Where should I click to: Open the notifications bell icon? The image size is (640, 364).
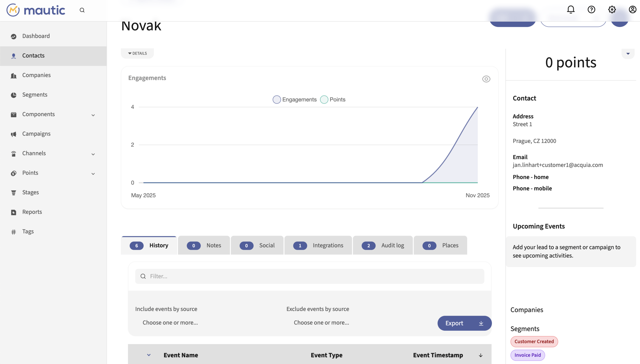click(571, 10)
